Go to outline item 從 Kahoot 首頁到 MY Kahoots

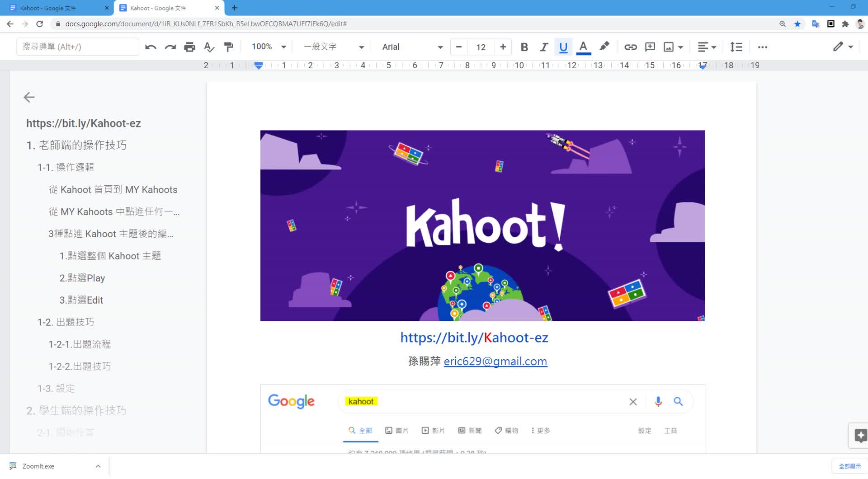pos(113,189)
